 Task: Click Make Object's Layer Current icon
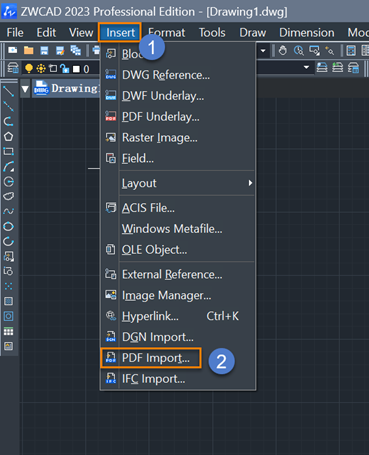(322, 67)
